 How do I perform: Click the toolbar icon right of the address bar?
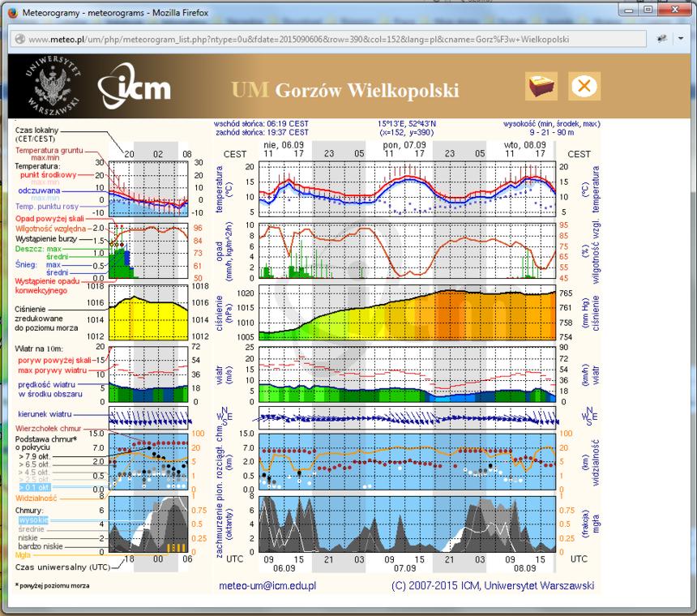[662, 39]
